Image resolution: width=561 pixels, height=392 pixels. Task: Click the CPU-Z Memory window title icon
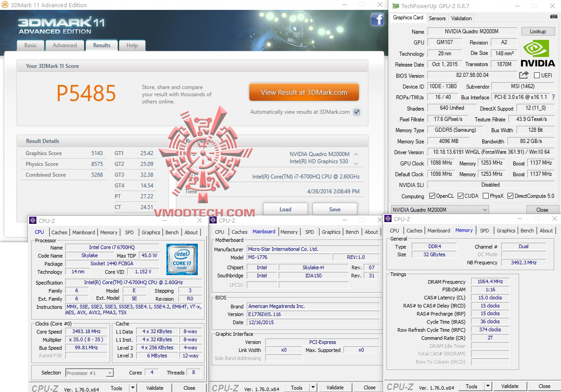click(388, 219)
